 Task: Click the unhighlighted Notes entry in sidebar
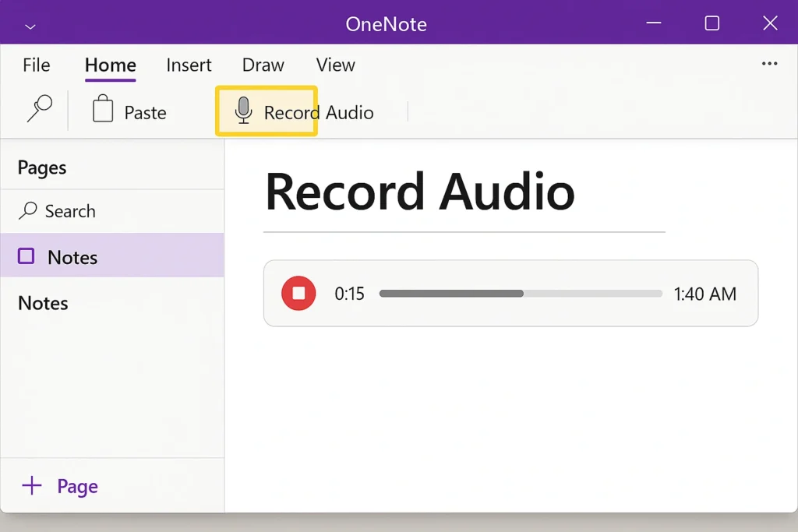click(43, 303)
